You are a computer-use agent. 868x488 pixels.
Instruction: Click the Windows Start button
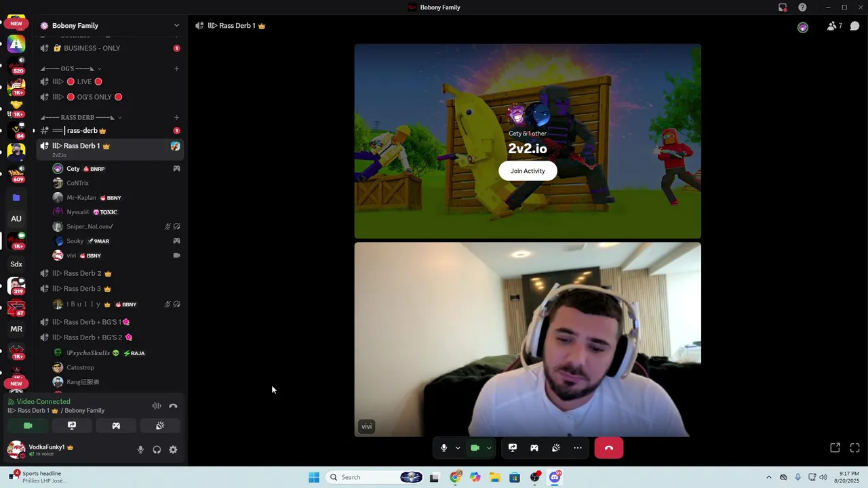[x=314, y=477]
